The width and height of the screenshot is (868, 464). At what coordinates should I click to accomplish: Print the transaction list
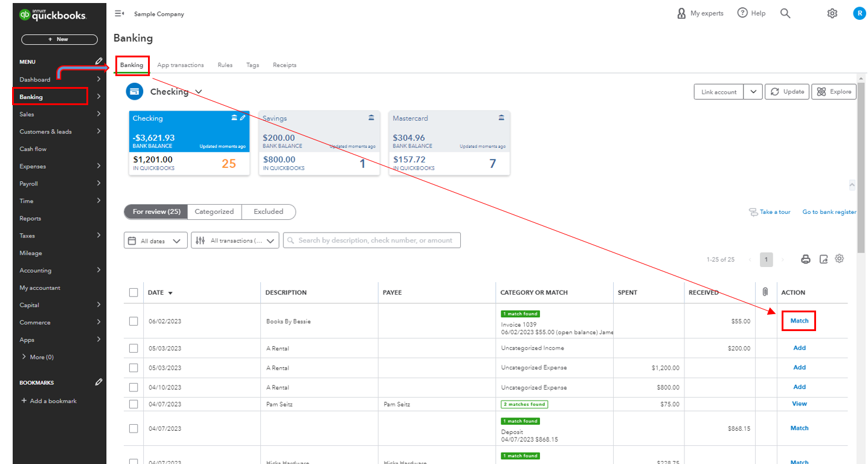click(805, 259)
